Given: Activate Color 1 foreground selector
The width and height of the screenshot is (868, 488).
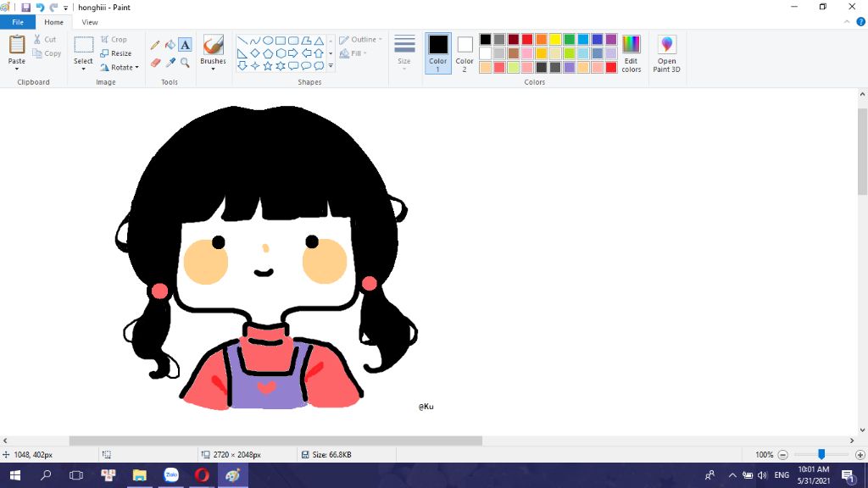Looking at the screenshot, I should (438, 53).
